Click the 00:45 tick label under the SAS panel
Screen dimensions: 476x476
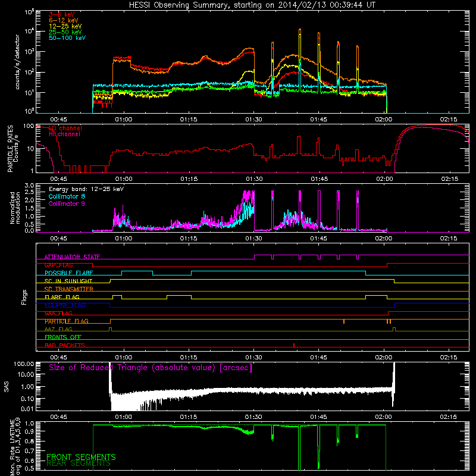point(58,417)
